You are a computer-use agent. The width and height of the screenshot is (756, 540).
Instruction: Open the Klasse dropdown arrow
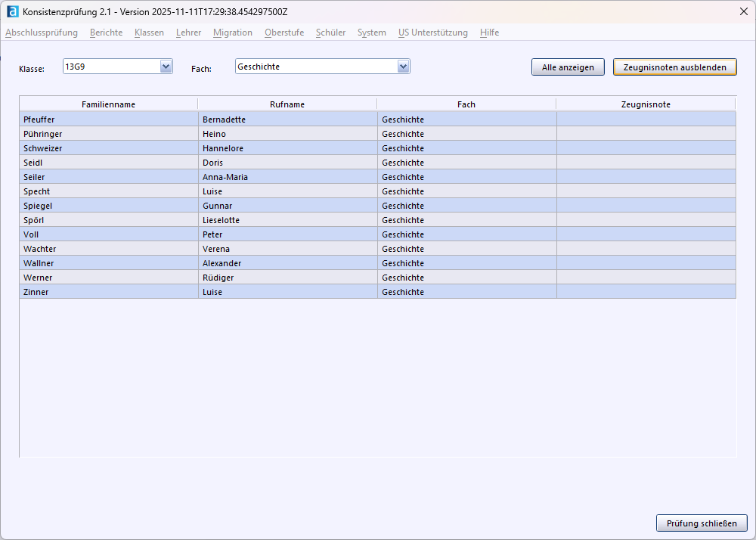166,67
